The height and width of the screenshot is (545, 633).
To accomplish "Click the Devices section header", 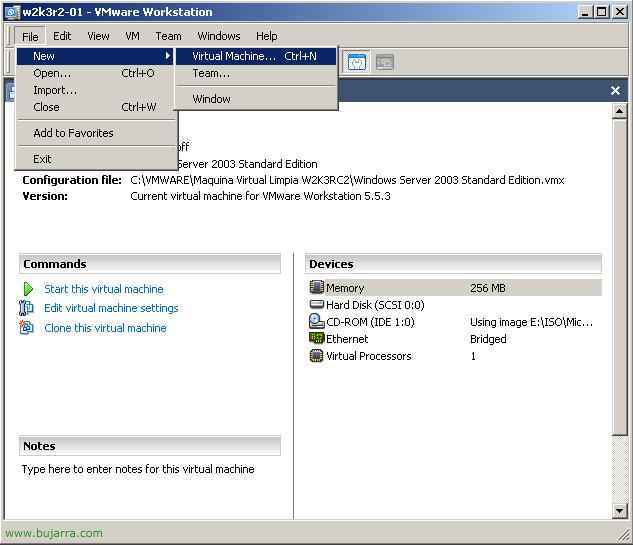I will [453, 264].
